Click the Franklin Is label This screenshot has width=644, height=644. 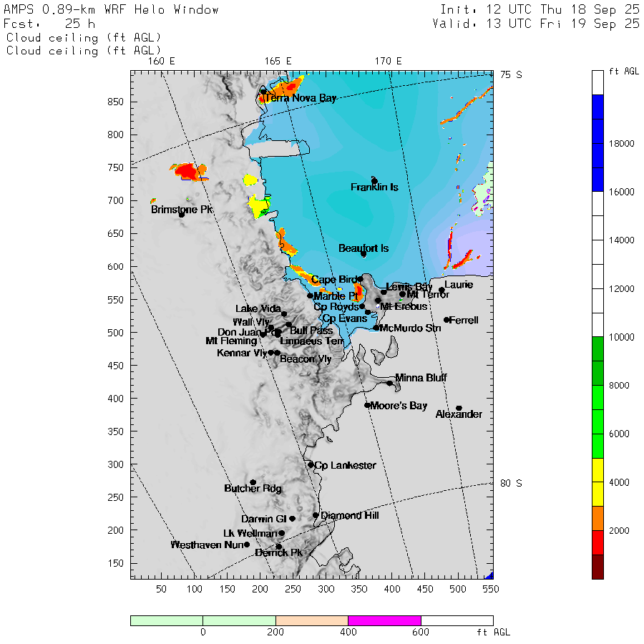pyautogui.click(x=374, y=187)
